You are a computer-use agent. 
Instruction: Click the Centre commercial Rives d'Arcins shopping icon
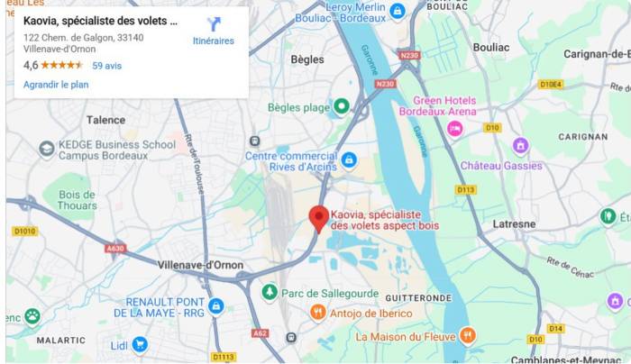[x=349, y=160]
